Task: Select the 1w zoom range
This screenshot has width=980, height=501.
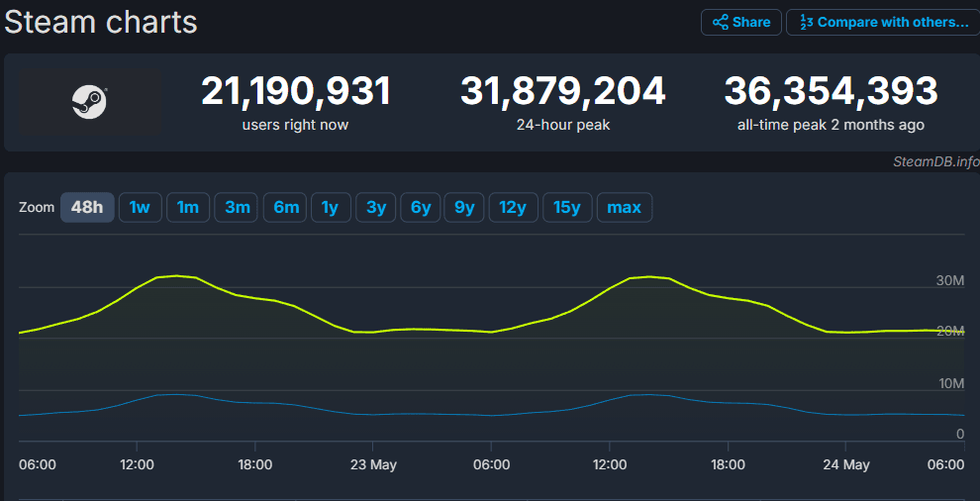Action: pyautogui.click(x=140, y=207)
